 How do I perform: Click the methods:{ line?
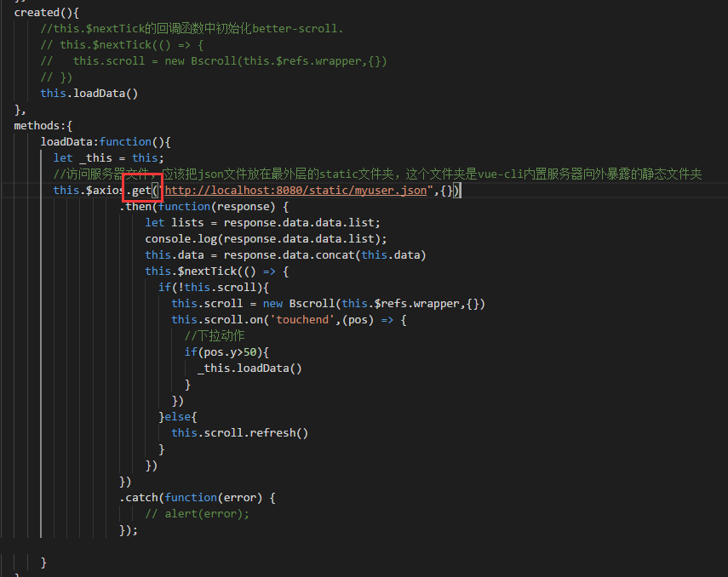(43, 126)
